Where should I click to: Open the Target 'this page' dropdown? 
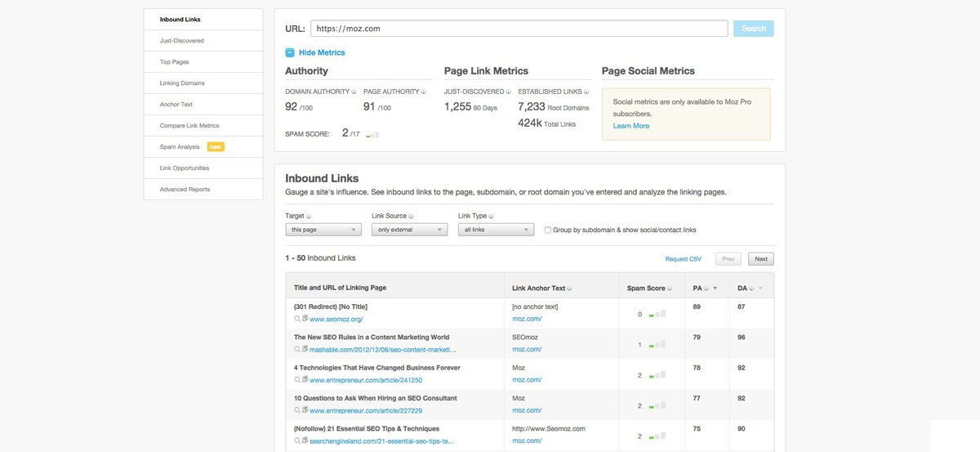click(x=323, y=230)
